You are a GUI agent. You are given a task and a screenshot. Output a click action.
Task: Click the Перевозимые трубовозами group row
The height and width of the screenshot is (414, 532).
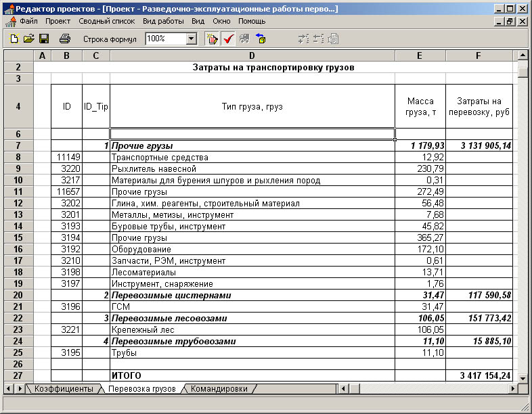252,341
